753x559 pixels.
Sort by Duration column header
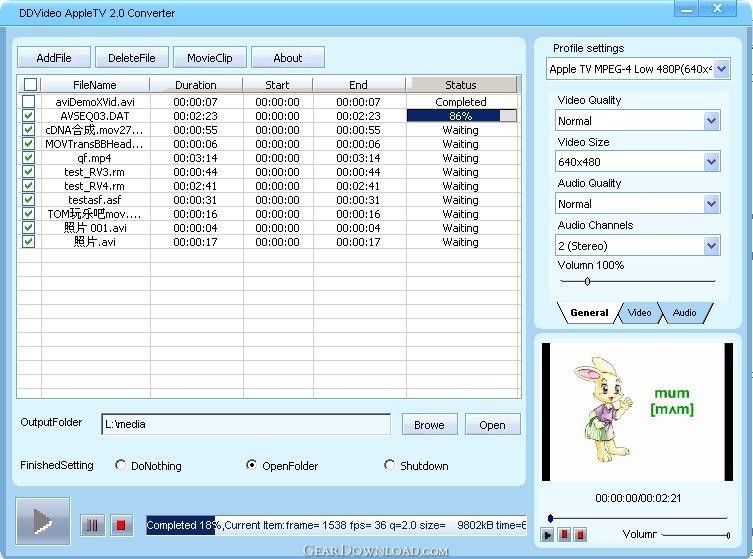[196, 85]
